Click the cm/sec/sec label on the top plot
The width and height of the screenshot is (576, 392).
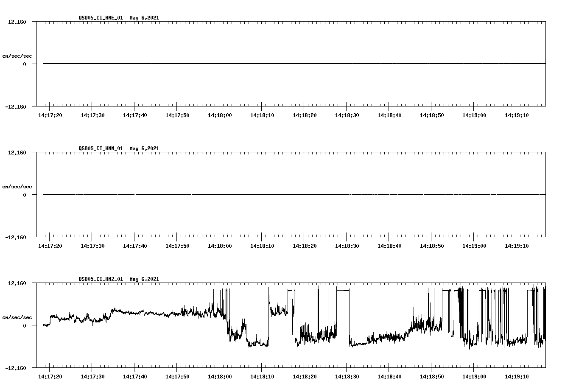[x=18, y=55]
